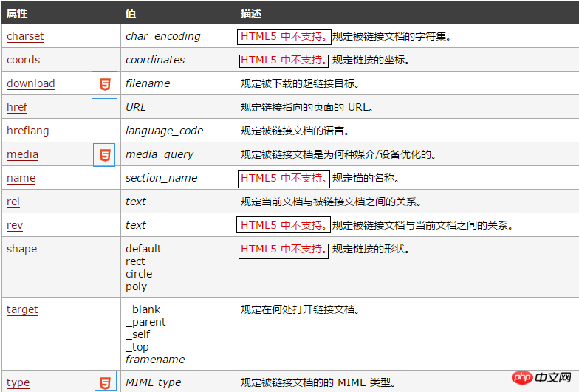This screenshot has height=392, width=579.
Task: Open the name attribute link
Action: (x=21, y=178)
